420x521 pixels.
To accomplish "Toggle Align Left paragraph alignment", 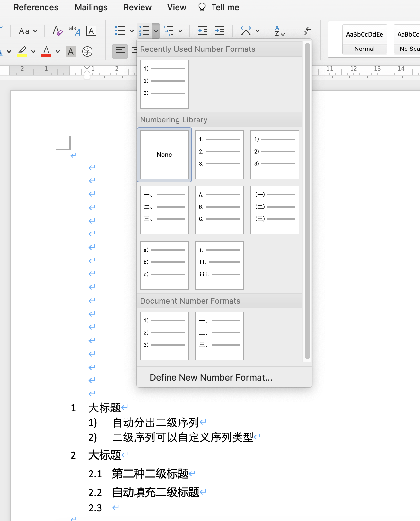I will point(120,51).
